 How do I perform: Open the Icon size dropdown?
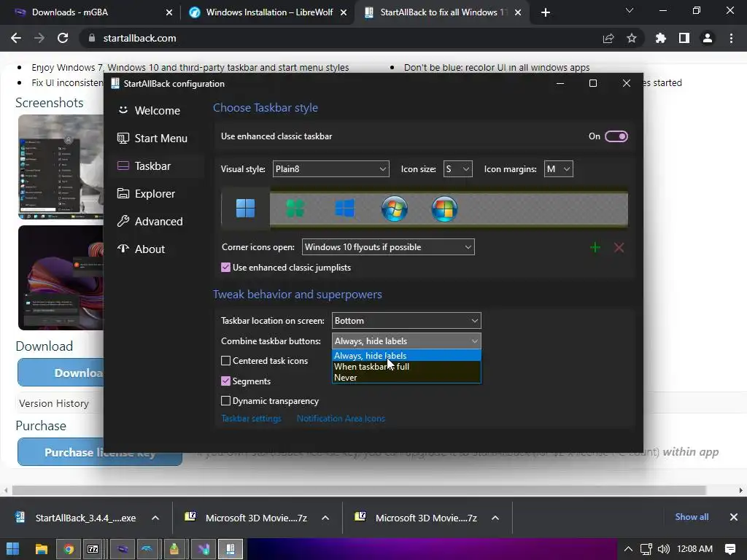tap(457, 169)
